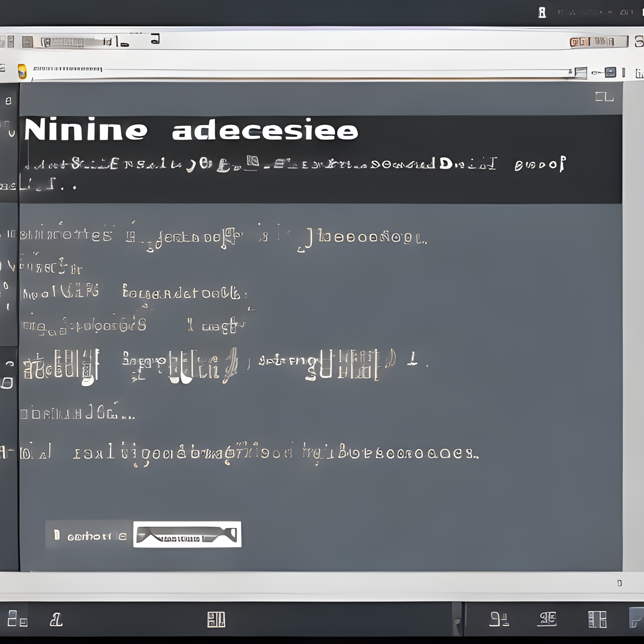Open the highlighted white combo box near bottom
The width and height of the screenshot is (644, 644).
(x=187, y=534)
